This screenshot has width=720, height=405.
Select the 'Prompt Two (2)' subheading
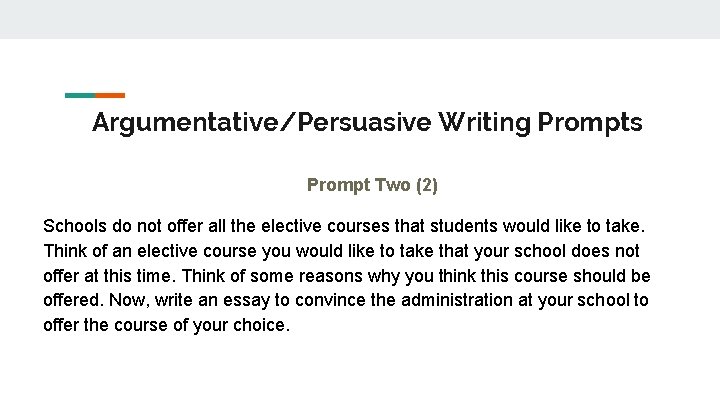tap(372, 185)
